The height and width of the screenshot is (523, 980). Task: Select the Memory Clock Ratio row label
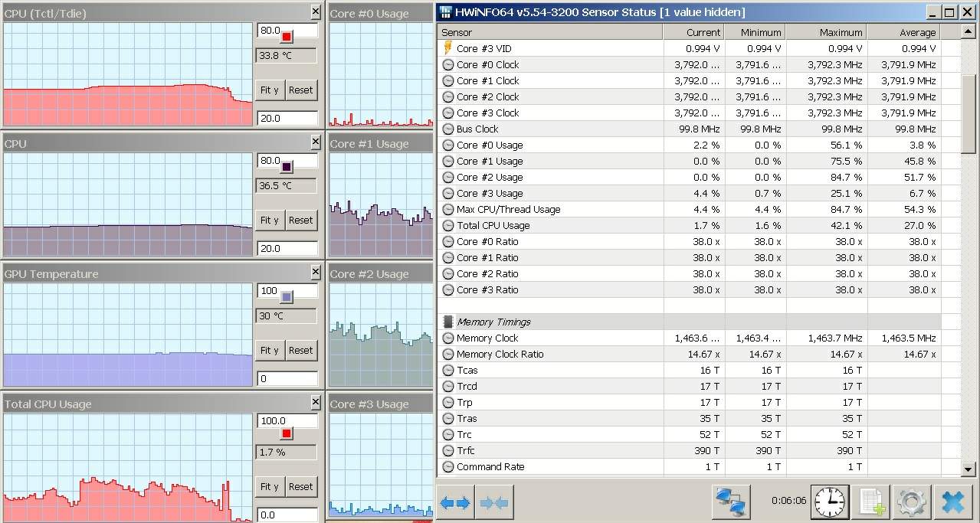pyautogui.click(x=500, y=354)
